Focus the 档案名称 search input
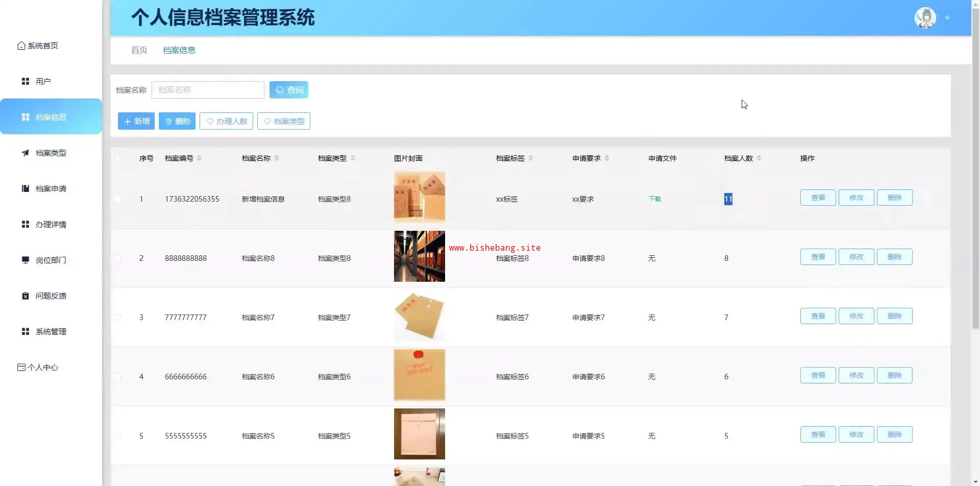Screen dimensions: 980x486 click(208, 90)
